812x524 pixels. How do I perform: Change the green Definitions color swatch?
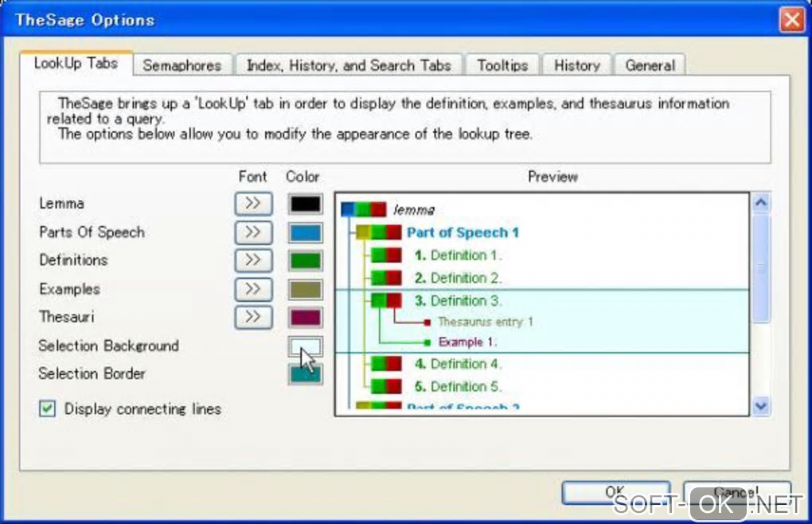click(305, 260)
